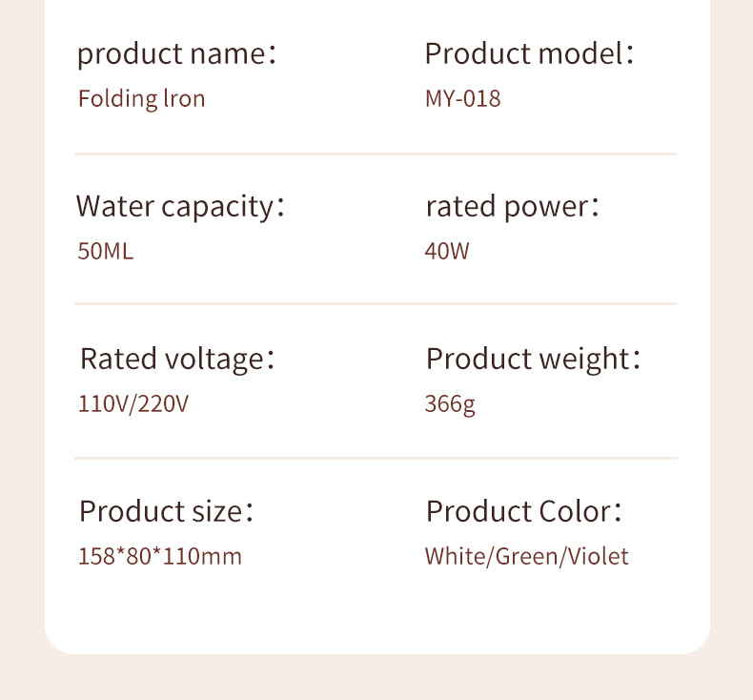
Task: Click the "Product model" heading
Action: (x=529, y=53)
